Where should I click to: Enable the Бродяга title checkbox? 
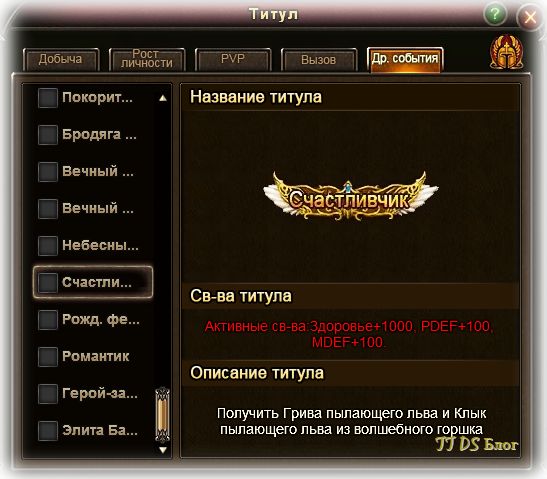pyautogui.click(x=48, y=135)
